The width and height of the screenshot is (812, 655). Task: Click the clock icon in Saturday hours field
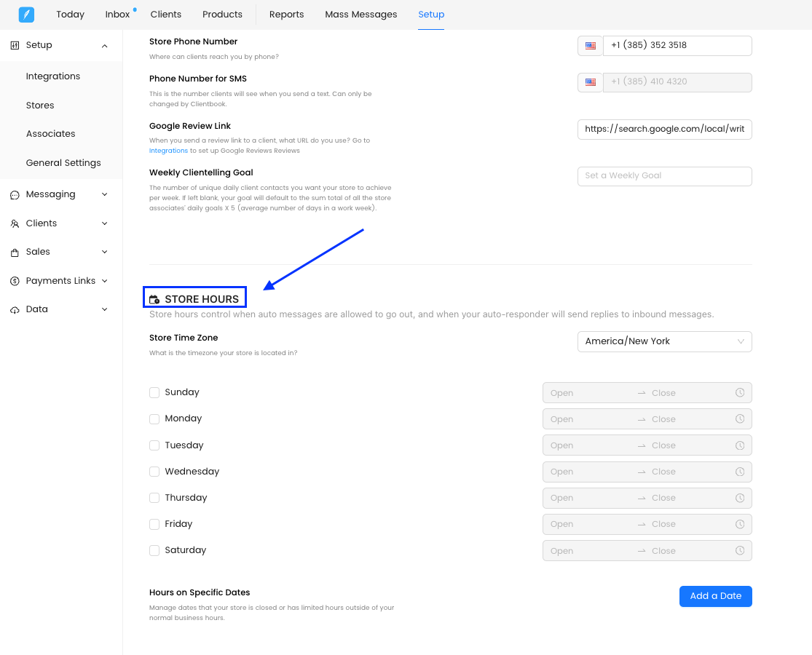pos(740,550)
